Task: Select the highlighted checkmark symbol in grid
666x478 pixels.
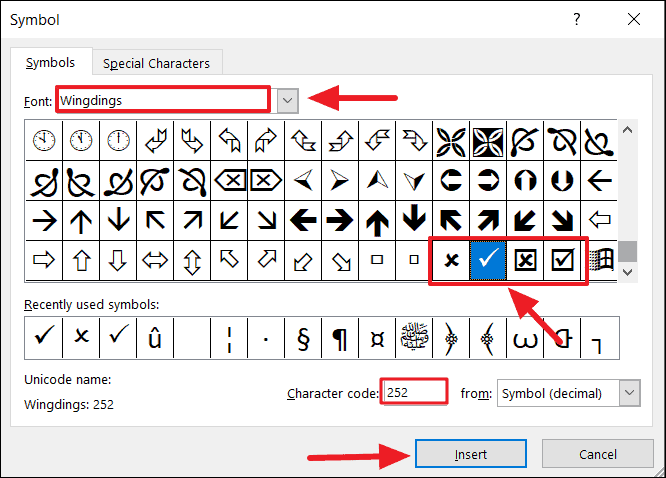Action: [488, 260]
